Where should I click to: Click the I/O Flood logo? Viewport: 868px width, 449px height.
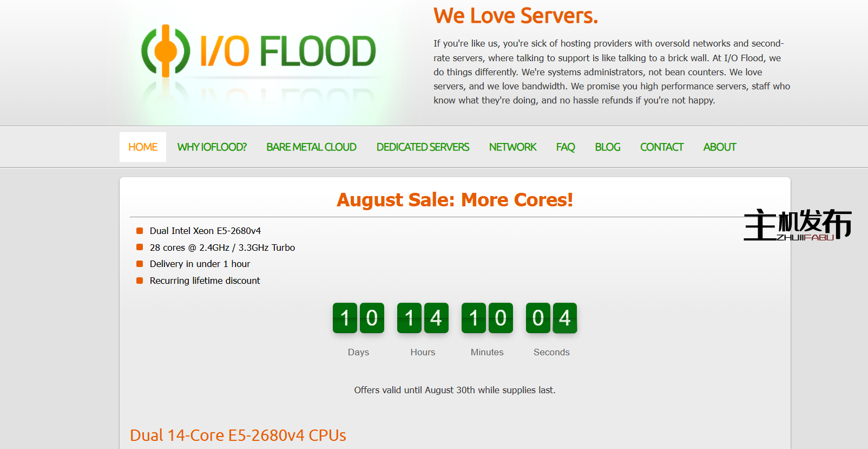(258, 51)
